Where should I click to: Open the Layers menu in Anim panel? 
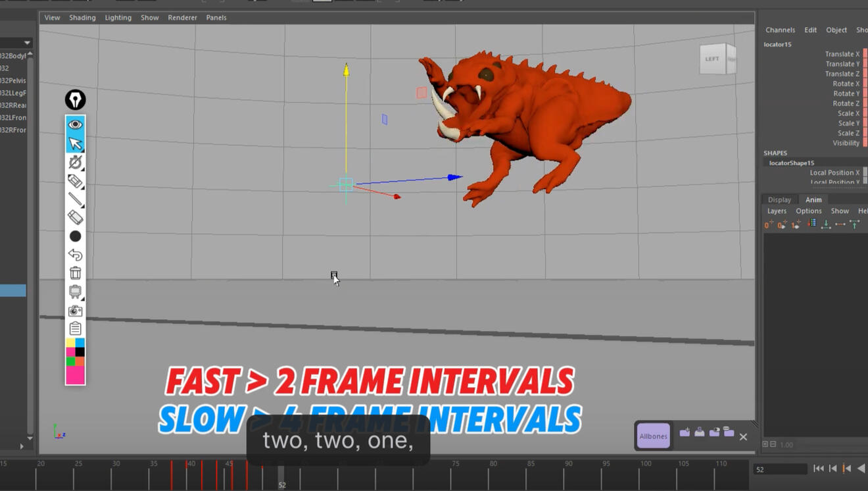click(x=777, y=211)
